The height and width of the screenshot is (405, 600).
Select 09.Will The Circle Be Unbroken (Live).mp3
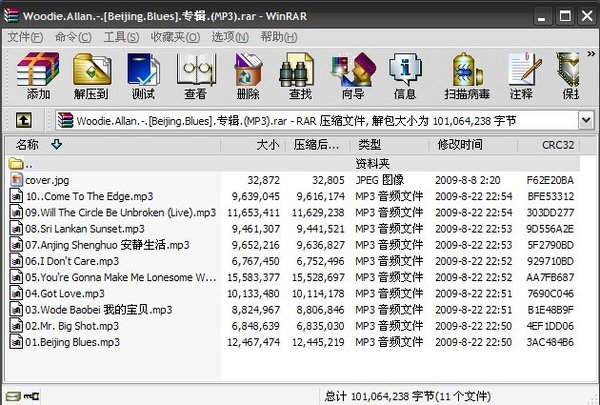coord(121,213)
